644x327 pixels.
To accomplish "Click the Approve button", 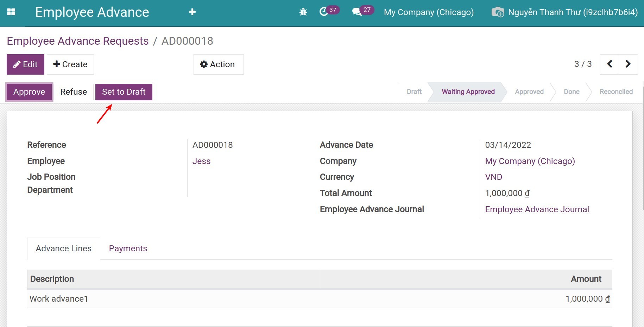I will pyautogui.click(x=29, y=92).
